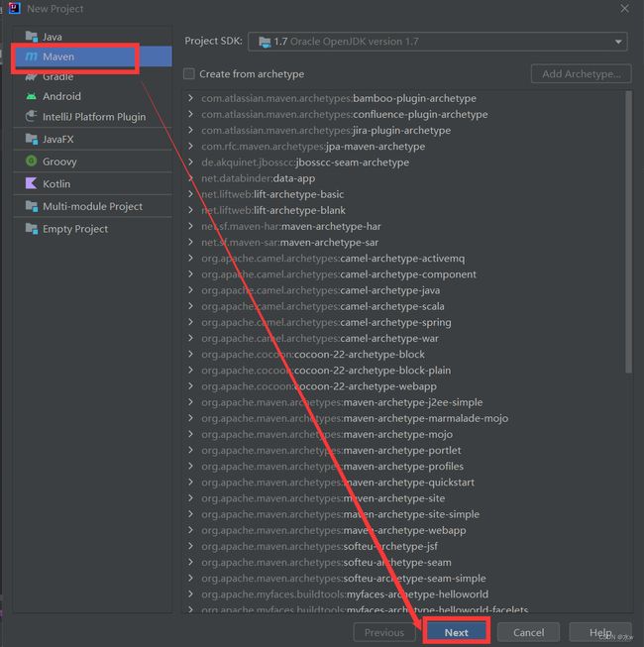Select Groovy project type
This screenshot has height=647, width=644.
click(x=93, y=162)
